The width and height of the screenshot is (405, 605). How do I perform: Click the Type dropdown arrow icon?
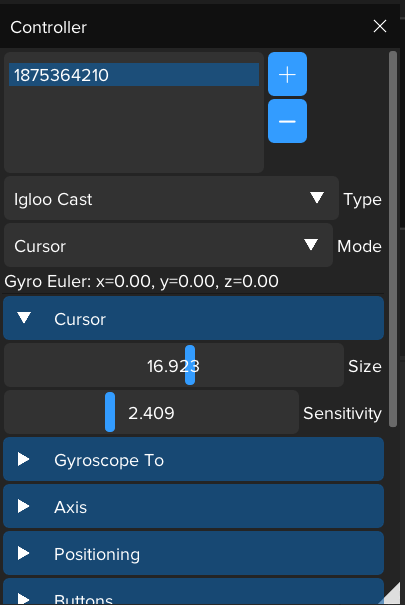[x=317, y=198]
